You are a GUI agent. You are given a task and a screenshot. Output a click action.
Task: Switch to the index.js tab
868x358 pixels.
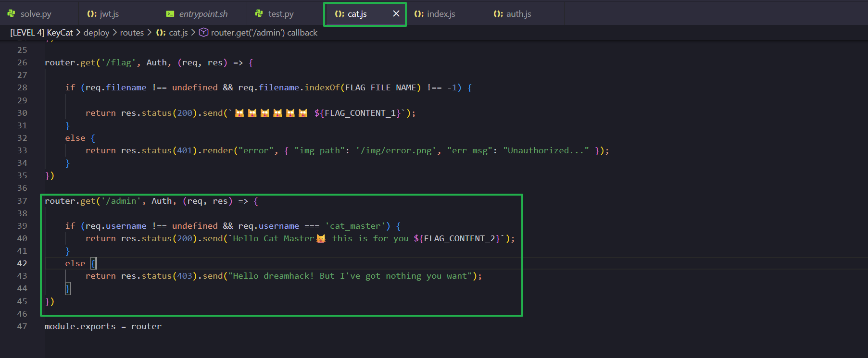tap(440, 14)
